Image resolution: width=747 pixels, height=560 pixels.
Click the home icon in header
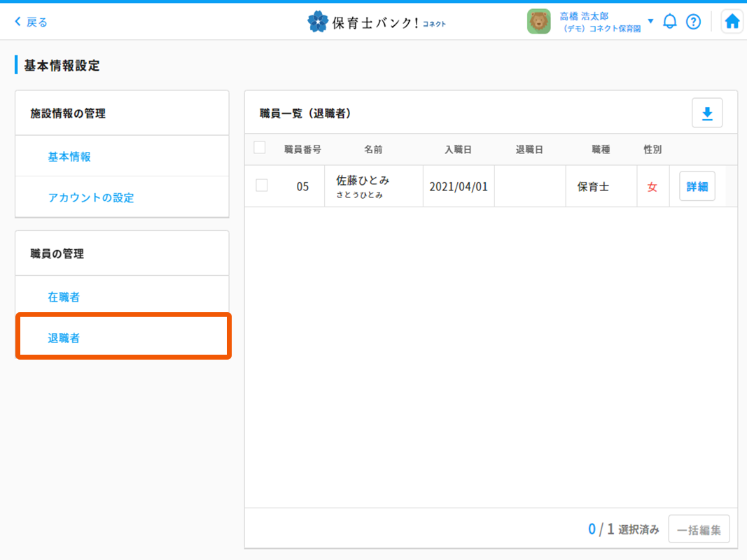tap(732, 22)
